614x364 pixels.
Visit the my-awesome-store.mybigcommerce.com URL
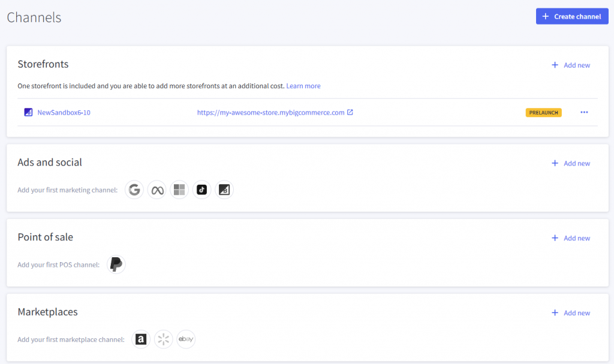click(270, 113)
